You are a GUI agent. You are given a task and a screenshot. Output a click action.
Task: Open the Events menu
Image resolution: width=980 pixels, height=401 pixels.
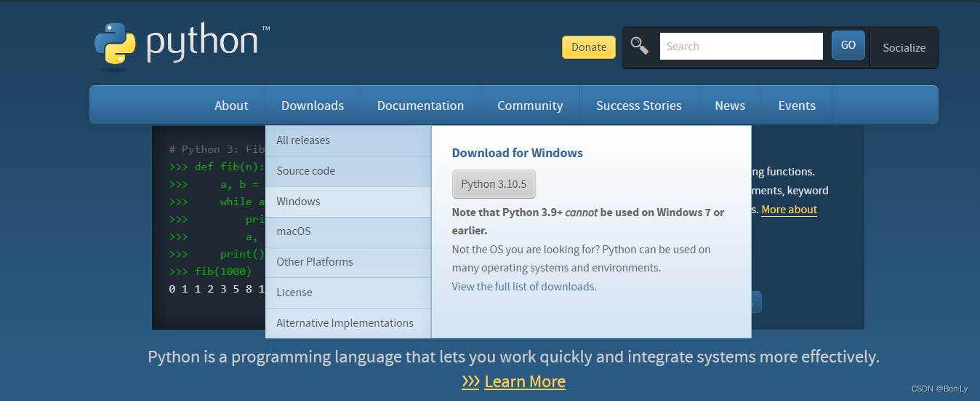[797, 106]
